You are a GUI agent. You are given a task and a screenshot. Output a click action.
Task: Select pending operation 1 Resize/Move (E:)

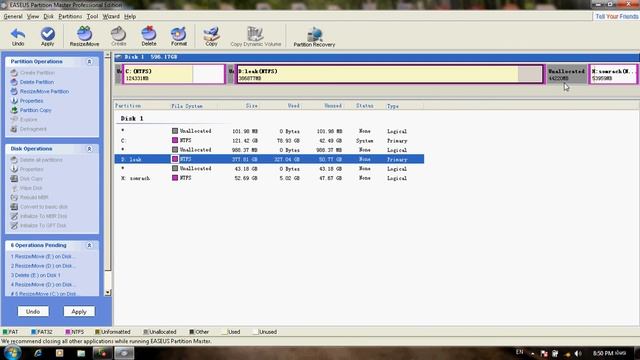click(43, 256)
